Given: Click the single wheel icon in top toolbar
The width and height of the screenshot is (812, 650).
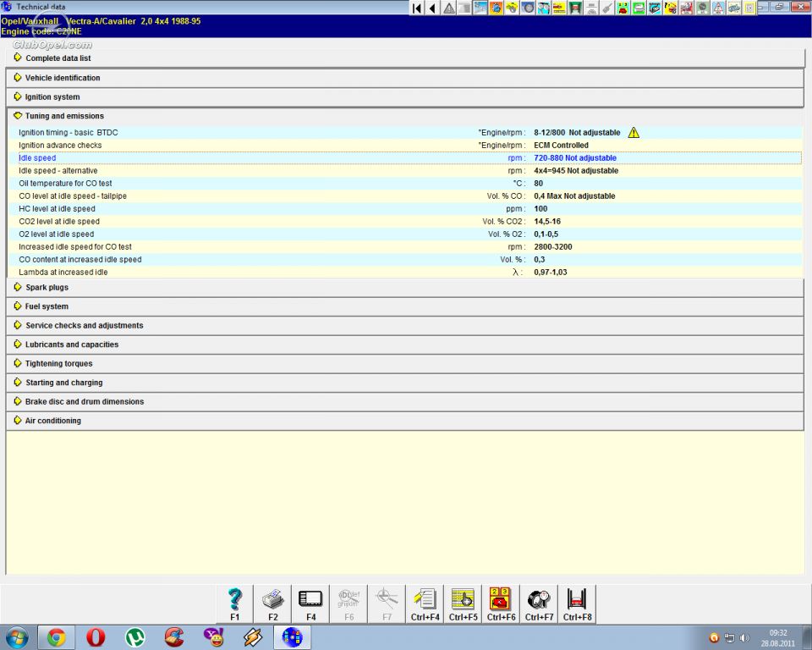Looking at the screenshot, I should tap(528, 8).
